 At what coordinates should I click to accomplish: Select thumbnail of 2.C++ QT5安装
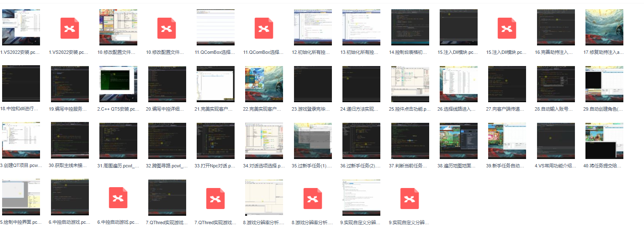(x=118, y=84)
